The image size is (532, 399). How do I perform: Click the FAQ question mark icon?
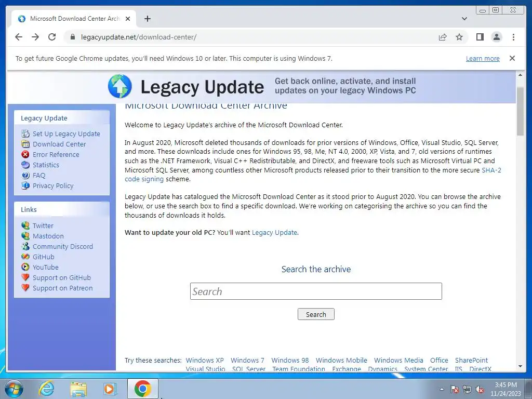(x=25, y=176)
